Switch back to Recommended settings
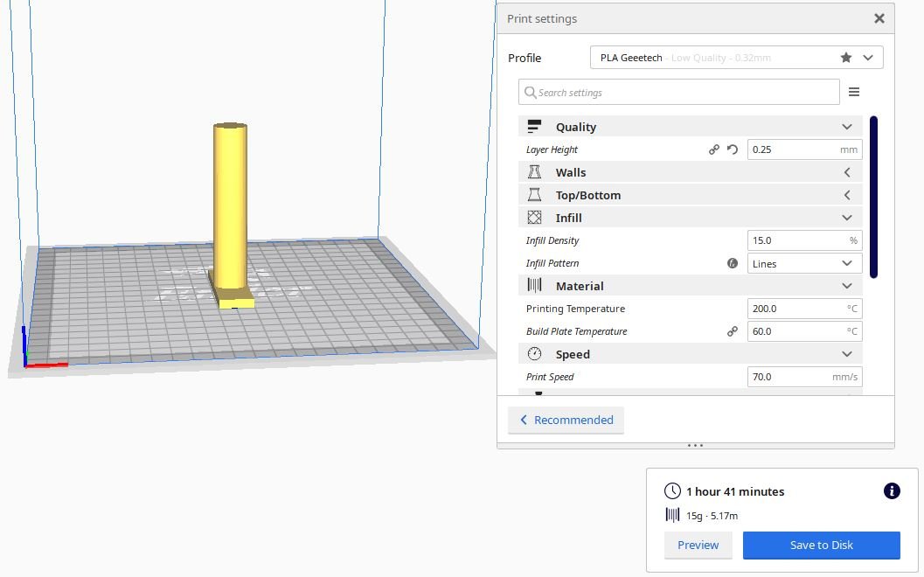The width and height of the screenshot is (924, 577). coord(566,420)
